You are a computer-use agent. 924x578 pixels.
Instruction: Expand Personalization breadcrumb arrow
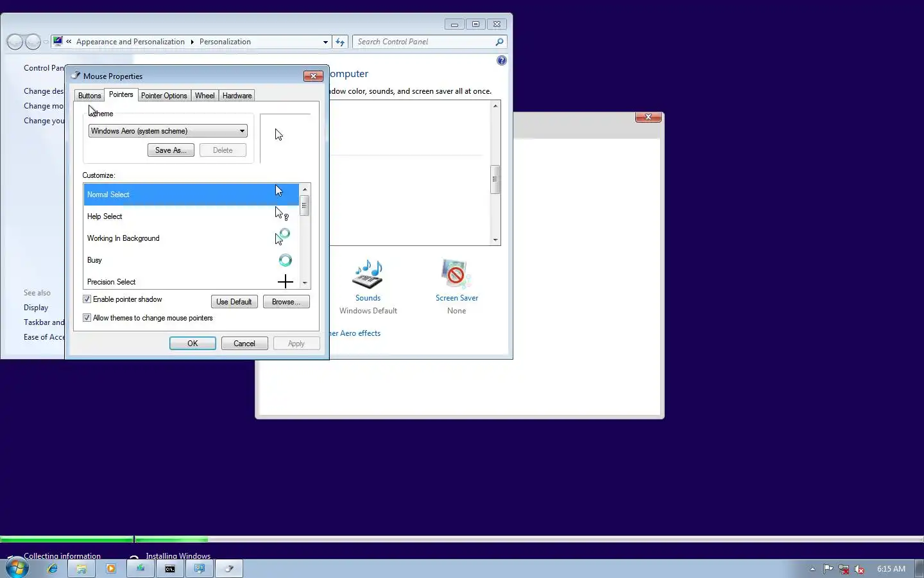[192, 42]
